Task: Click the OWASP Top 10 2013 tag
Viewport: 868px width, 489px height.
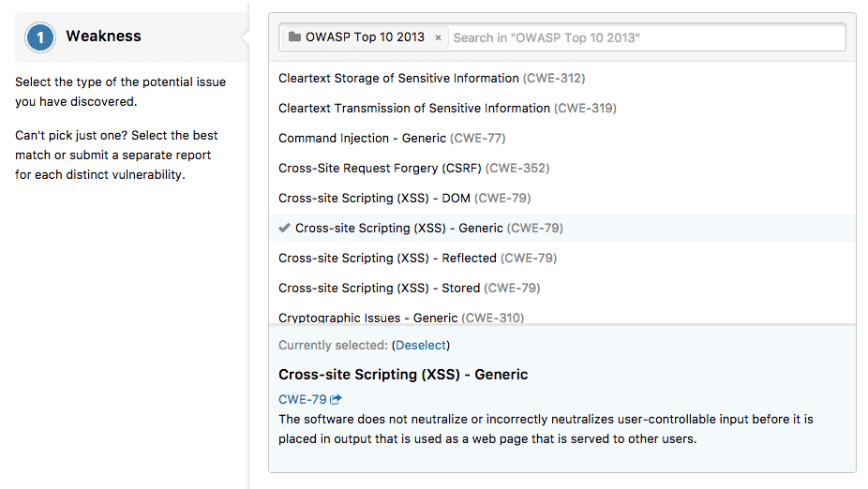Action: [365, 37]
